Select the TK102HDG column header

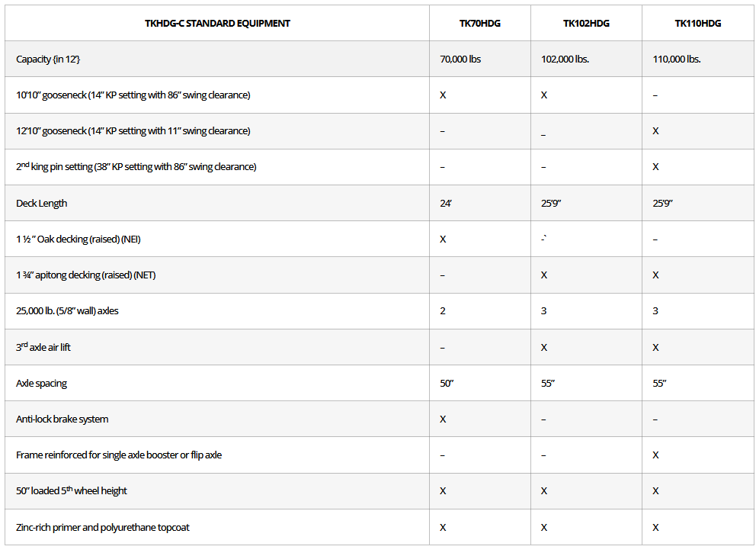pos(586,24)
